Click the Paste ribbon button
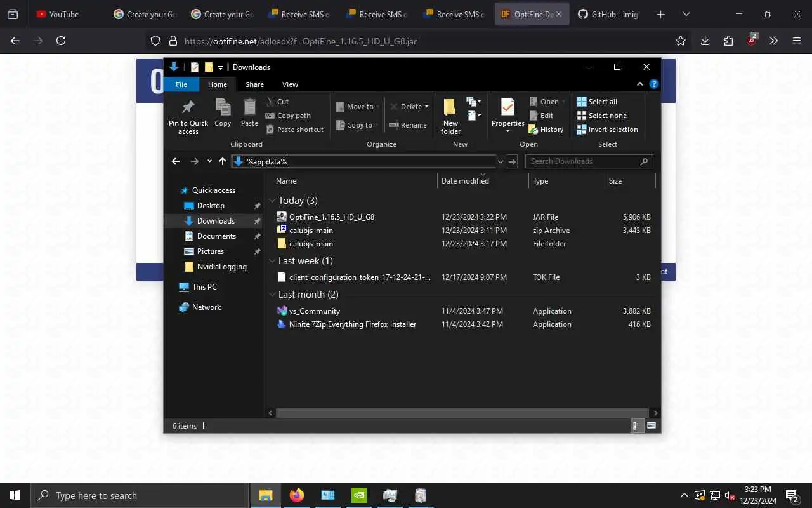This screenshot has height=508, width=812. click(x=249, y=113)
